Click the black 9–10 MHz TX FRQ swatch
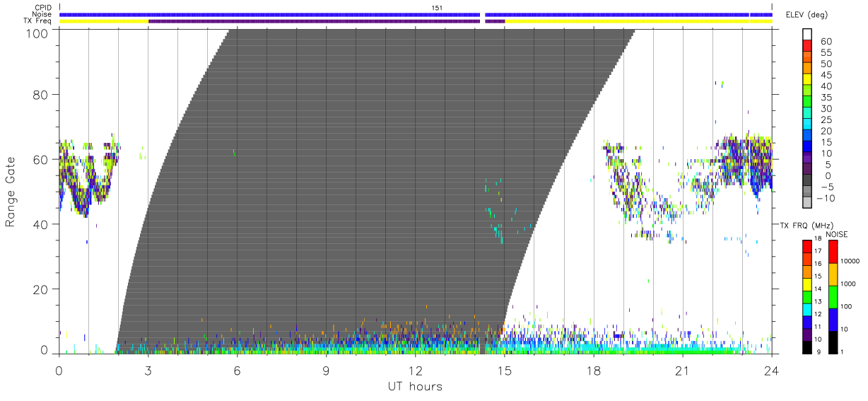Screen dimensions: 868x401 807,346
